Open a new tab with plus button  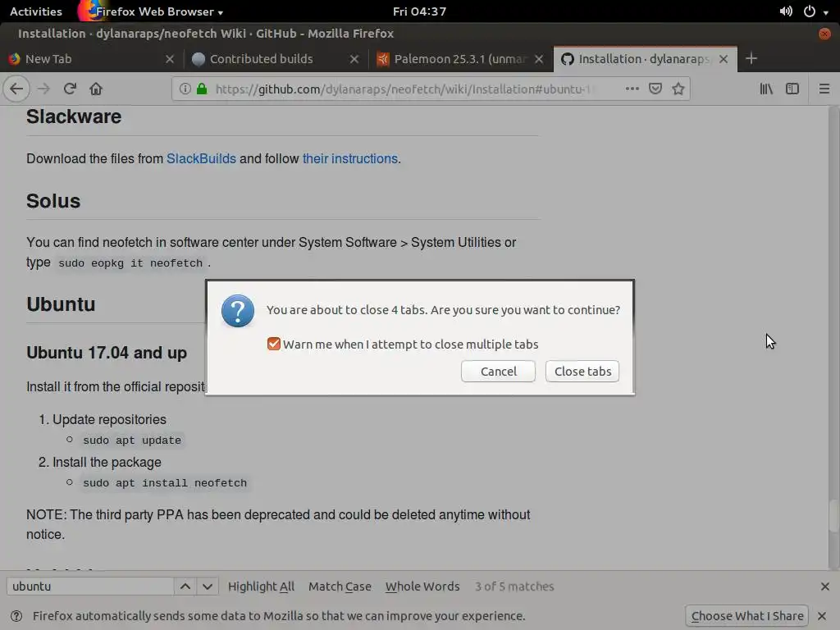pos(751,58)
